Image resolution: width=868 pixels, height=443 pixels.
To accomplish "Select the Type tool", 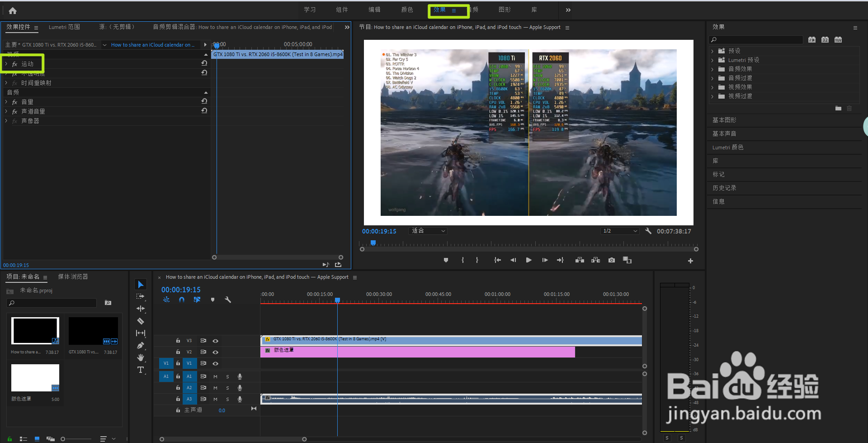I will coord(141,370).
